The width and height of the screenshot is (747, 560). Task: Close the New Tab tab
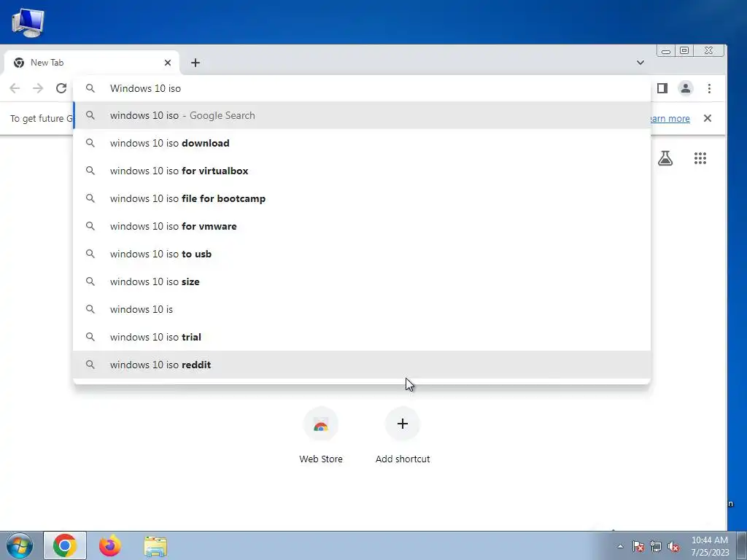tap(168, 63)
